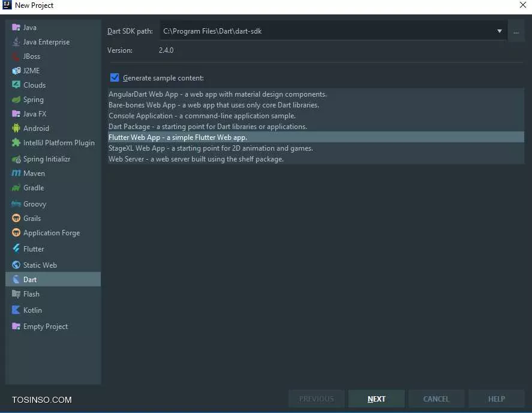Choose the Android label
The height and width of the screenshot is (413, 532).
pyautogui.click(x=37, y=128)
